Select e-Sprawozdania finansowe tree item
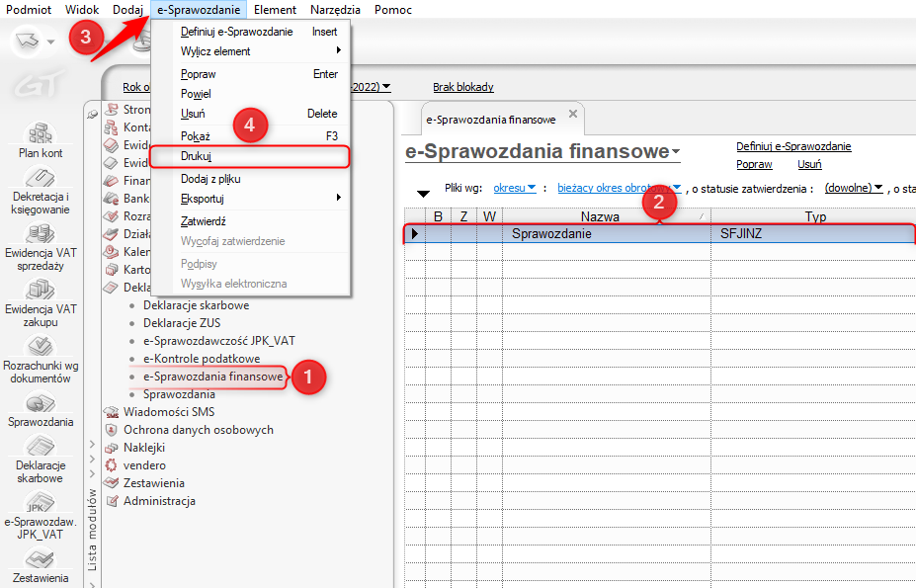Image resolution: width=916 pixels, height=588 pixels. (x=213, y=377)
